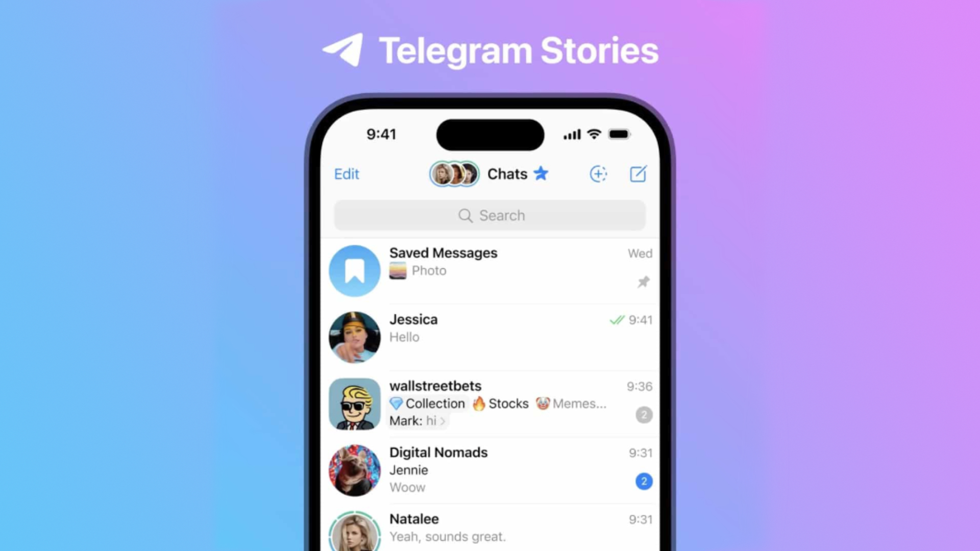980x551 pixels.
Task: Open the Search bar field
Action: pos(489,215)
